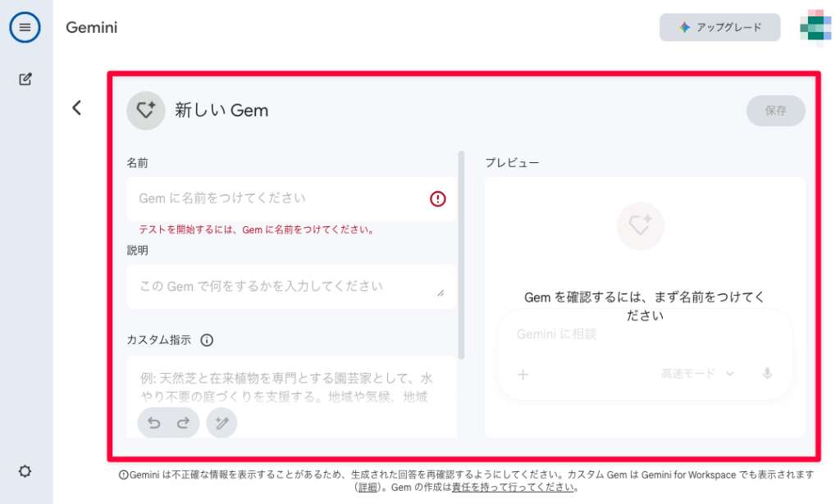Start a new chat from the sidebar
Image resolution: width=840 pixels, height=504 pixels.
tap(25, 79)
